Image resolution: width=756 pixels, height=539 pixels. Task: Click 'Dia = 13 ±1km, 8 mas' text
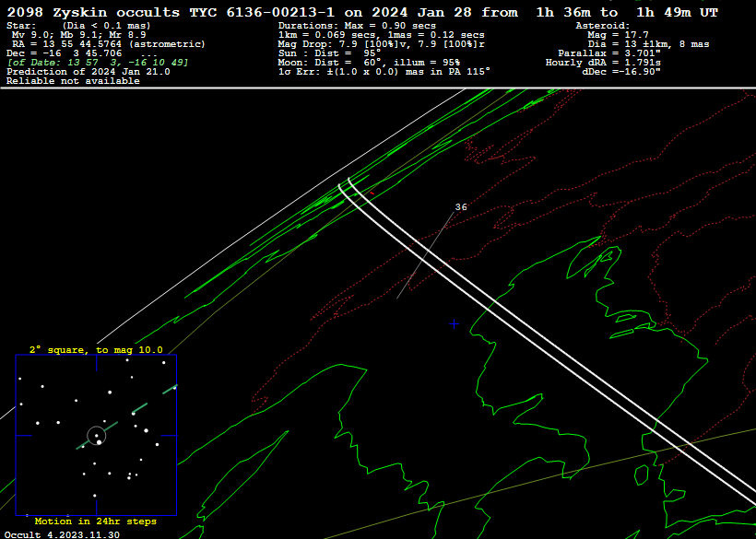[x=648, y=44]
